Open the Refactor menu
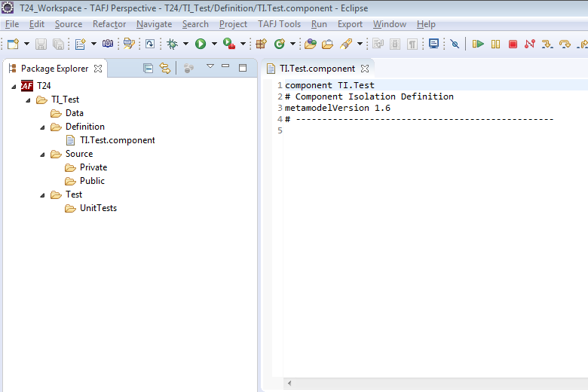588x392 pixels. pyautogui.click(x=109, y=24)
